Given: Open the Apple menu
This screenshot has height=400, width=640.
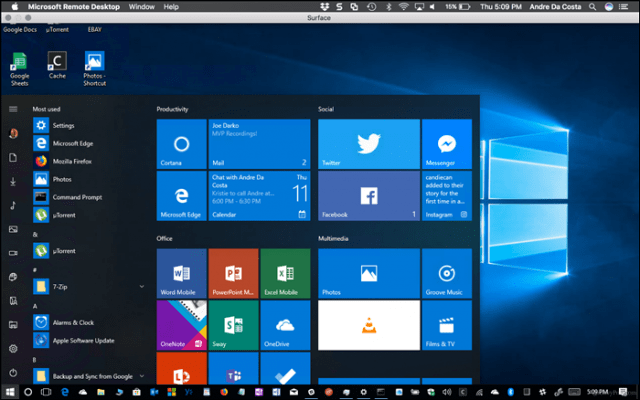Looking at the screenshot, I should click(x=14, y=7).
